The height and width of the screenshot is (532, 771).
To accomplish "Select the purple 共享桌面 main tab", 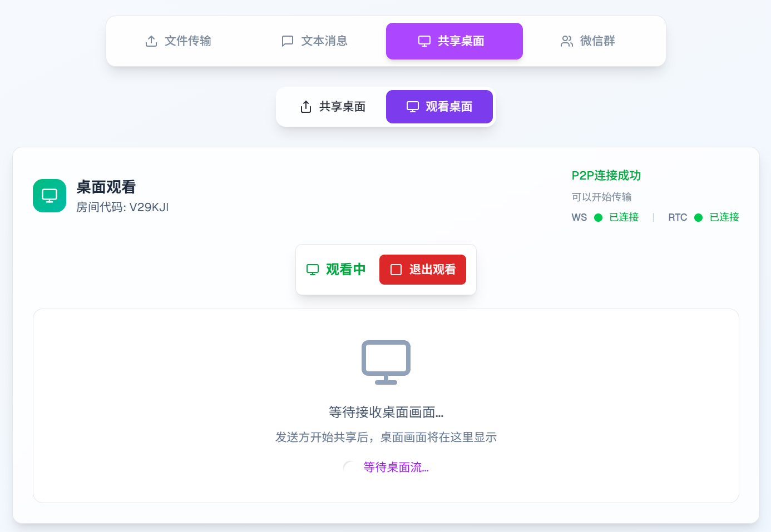I will coord(454,41).
